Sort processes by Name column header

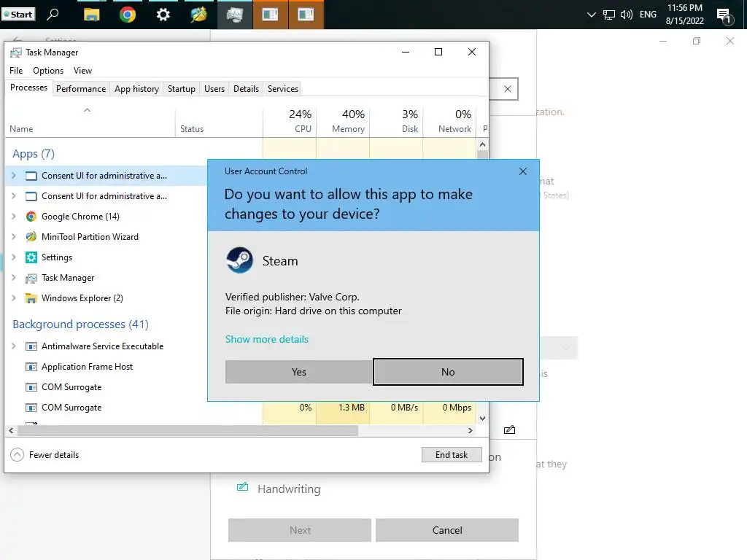point(90,122)
